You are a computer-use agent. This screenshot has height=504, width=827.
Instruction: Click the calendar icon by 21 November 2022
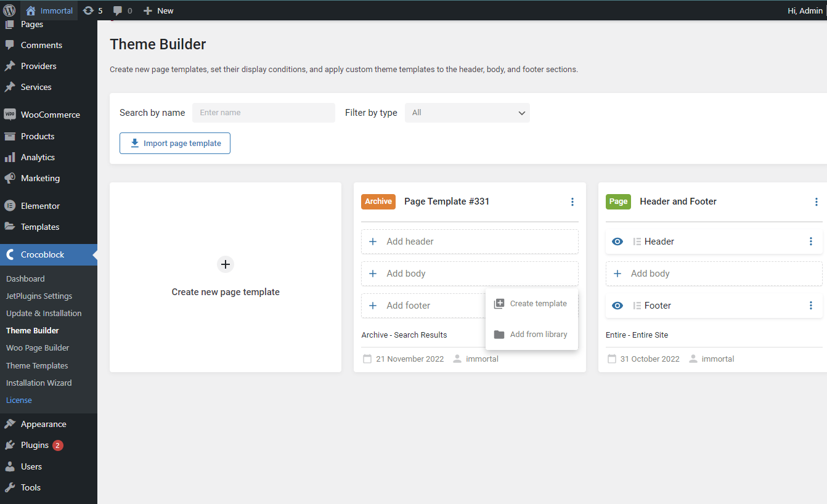point(367,359)
